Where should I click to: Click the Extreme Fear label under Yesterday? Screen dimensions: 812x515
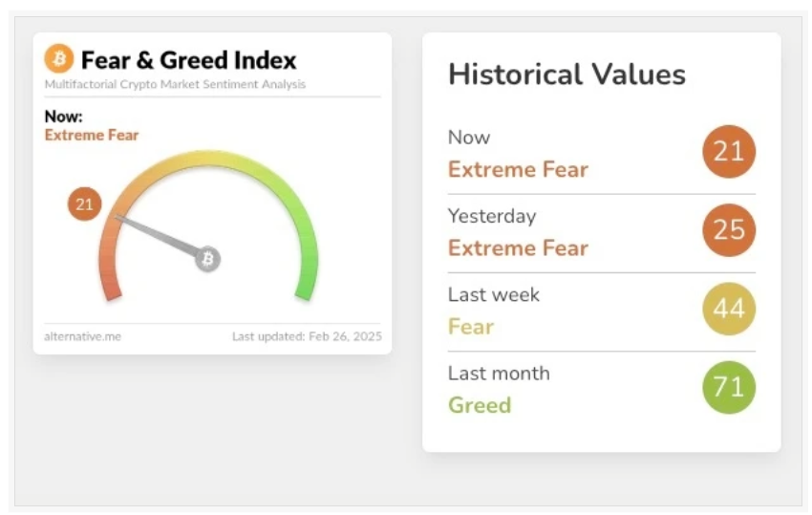[x=518, y=248]
